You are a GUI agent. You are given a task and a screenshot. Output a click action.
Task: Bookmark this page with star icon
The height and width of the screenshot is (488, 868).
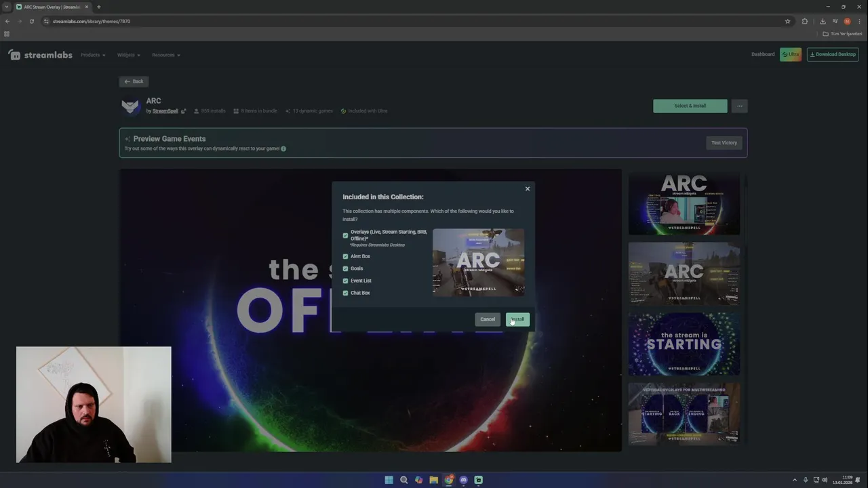[787, 21]
